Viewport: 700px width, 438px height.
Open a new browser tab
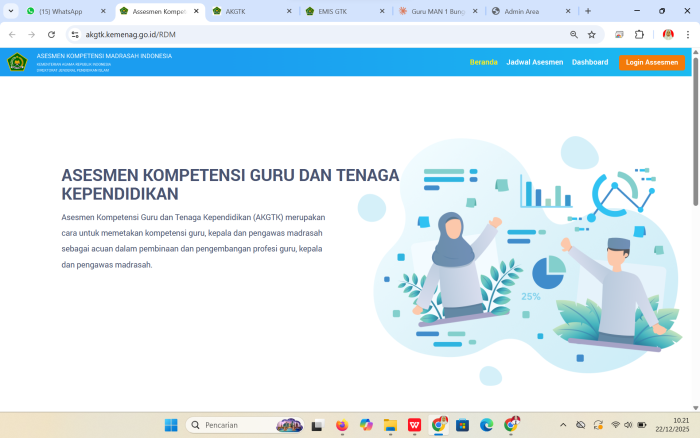pyautogui.click(x=588, y=11)
